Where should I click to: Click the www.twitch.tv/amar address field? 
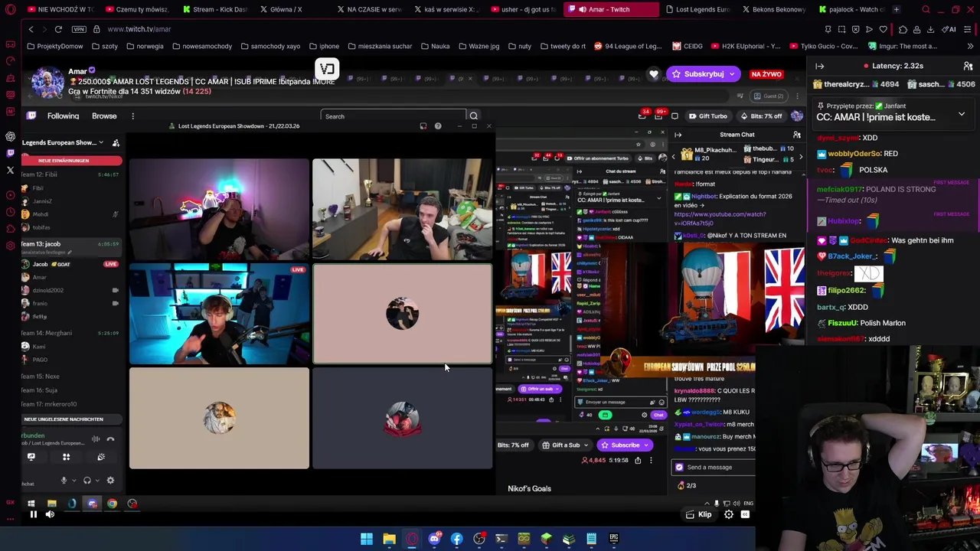pos(139,29)
